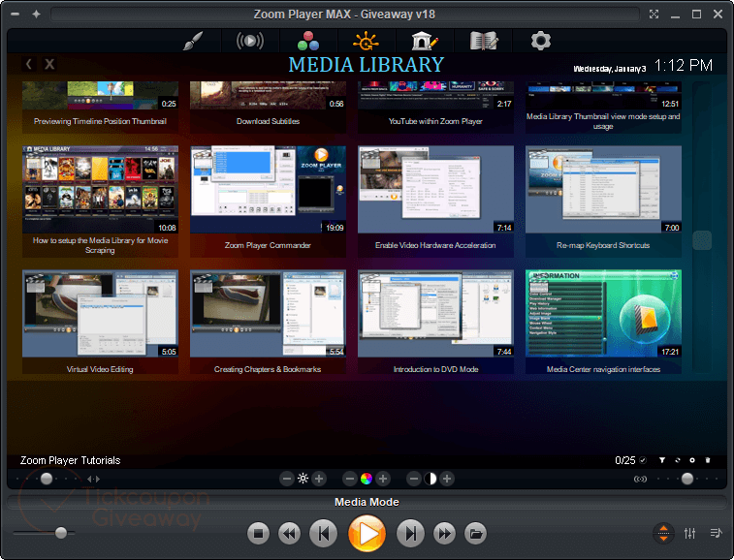The height and width of the screenshot is (560, 734).
Task: Open the book with pencil icon
Action: [484, 41]
